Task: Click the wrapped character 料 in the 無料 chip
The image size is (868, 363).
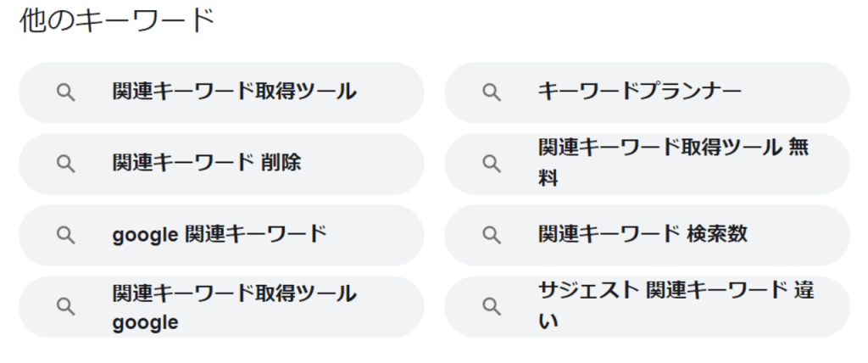Action: (548, 179)
